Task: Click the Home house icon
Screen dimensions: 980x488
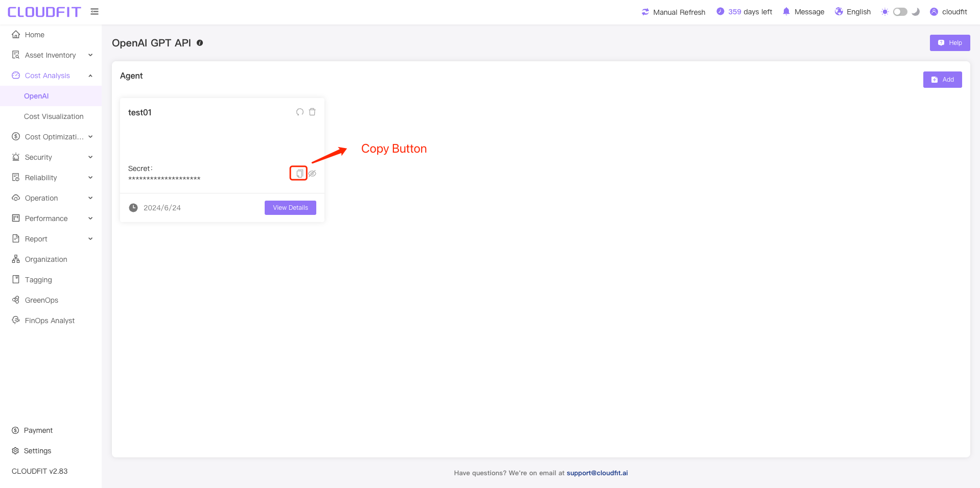Action: click(x=16, y=34)
